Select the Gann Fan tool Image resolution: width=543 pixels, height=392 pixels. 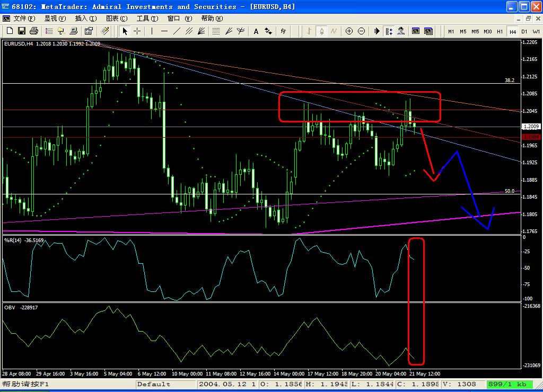(x=201, y=31)
